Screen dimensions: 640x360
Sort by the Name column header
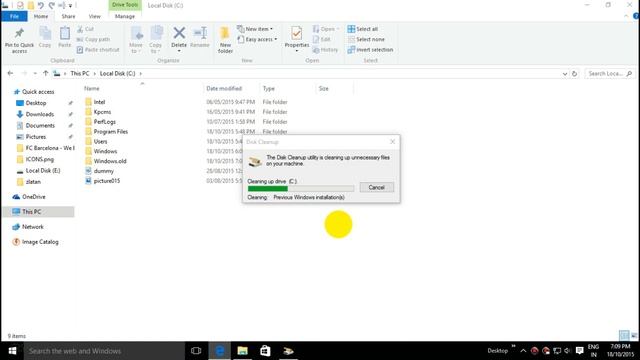[92, 88]
